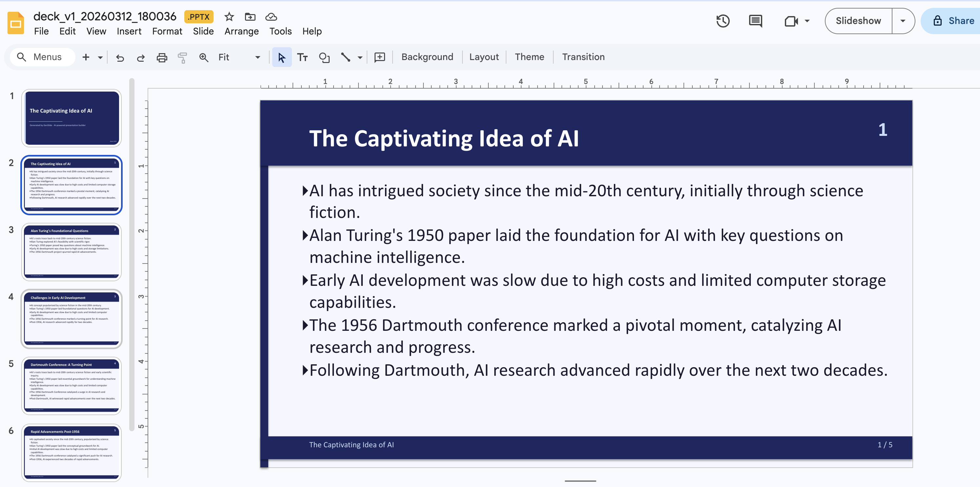
Task: Click the Add comment toolbar icon
Action: pyautogui.click(x=380, y=57)
